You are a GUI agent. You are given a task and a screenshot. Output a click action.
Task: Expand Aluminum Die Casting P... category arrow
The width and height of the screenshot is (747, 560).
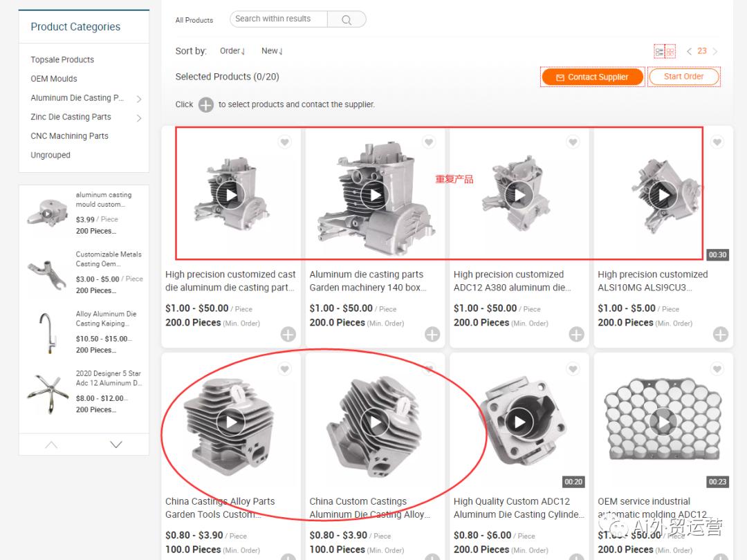139,99
